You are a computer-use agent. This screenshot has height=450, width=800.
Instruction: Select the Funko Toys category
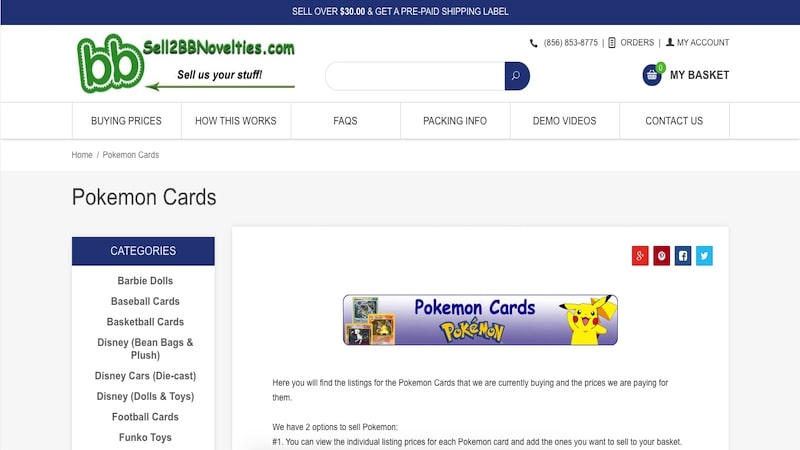click(x=145, y=437)
